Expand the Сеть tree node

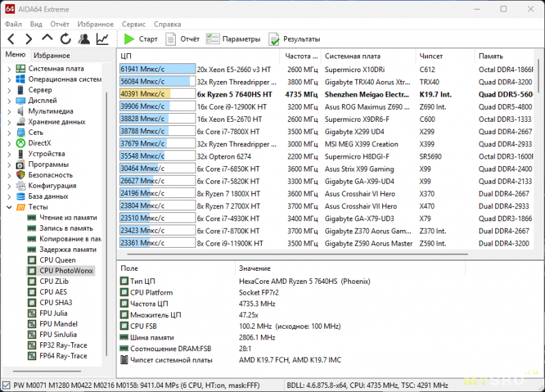coord(9,133)
